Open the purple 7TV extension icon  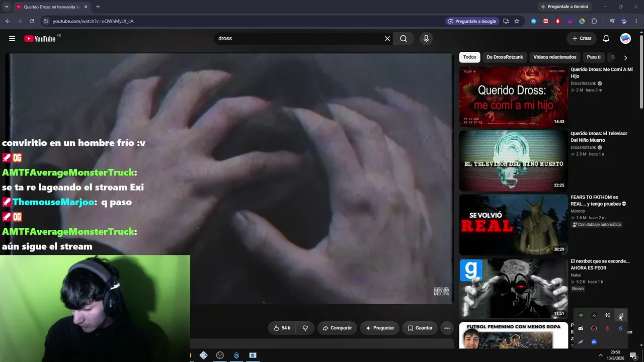click(570, 21)
